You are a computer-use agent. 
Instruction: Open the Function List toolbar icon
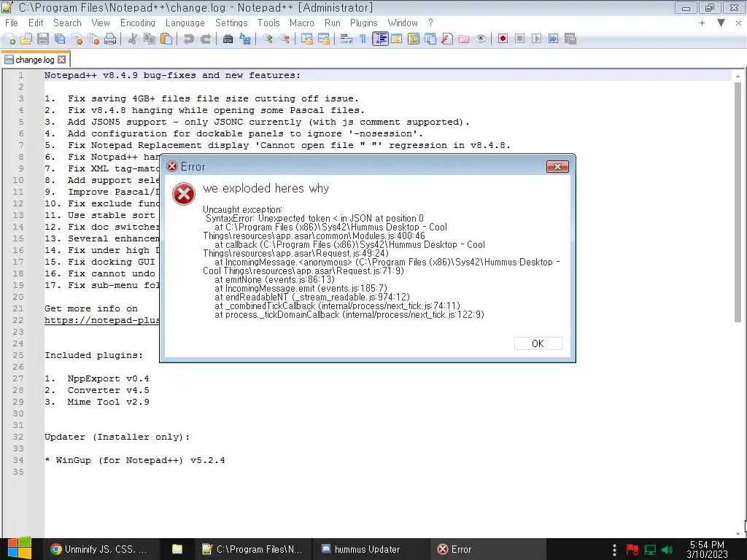click(x=447, y=39)
